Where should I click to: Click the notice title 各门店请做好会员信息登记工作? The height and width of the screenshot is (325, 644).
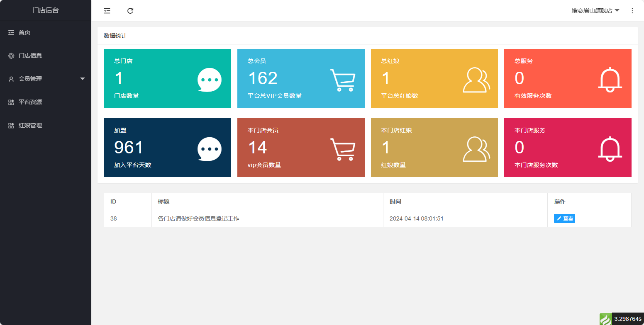point(199,218)
